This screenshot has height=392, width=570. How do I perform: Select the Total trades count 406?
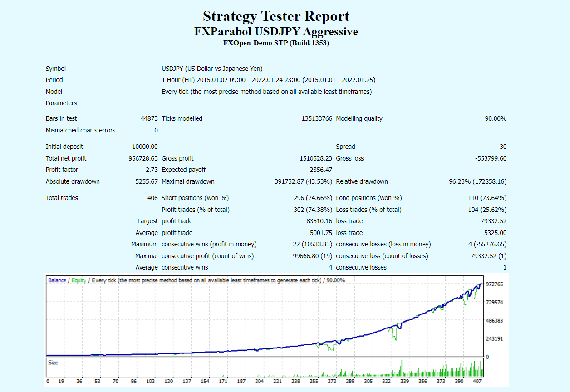152,198
